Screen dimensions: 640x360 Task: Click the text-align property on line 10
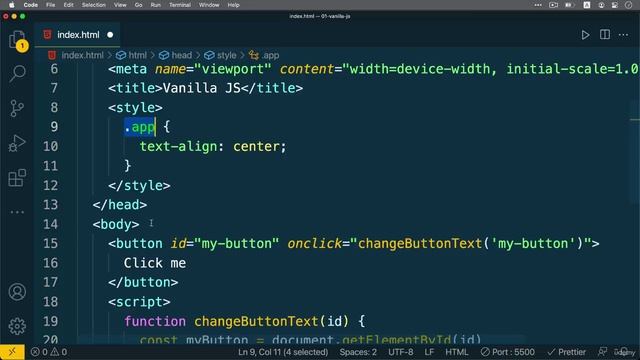[178, 146]
